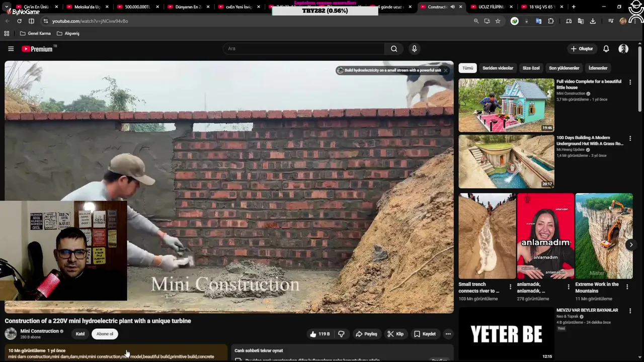
Task: Bookmark this page with star icon
Action: click(498, 21)
